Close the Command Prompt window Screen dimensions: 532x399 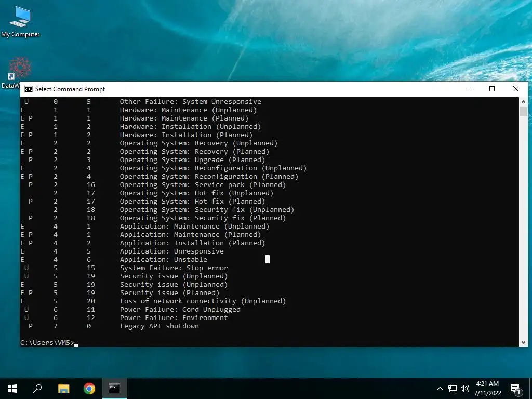516,89
